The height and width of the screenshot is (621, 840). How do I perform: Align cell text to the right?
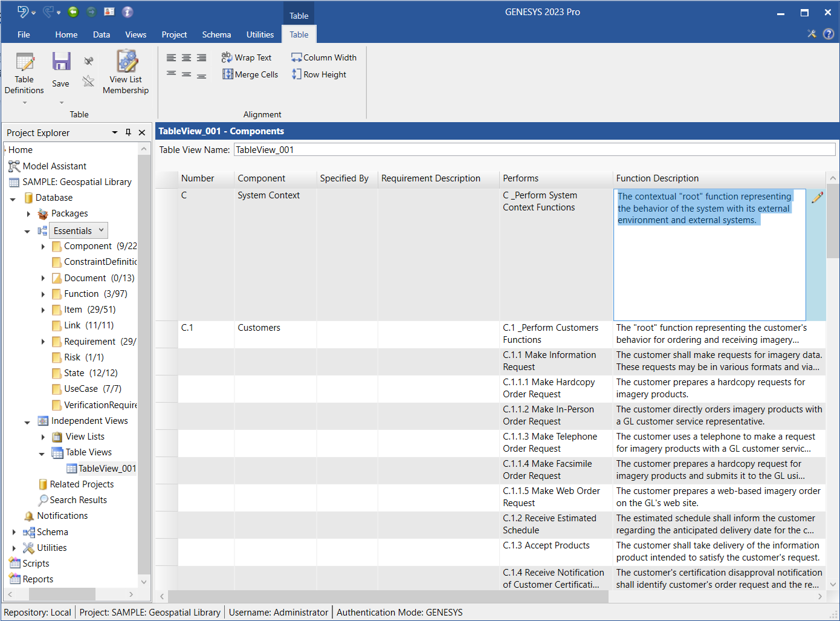pyautogui.click(x=202, y=57)
